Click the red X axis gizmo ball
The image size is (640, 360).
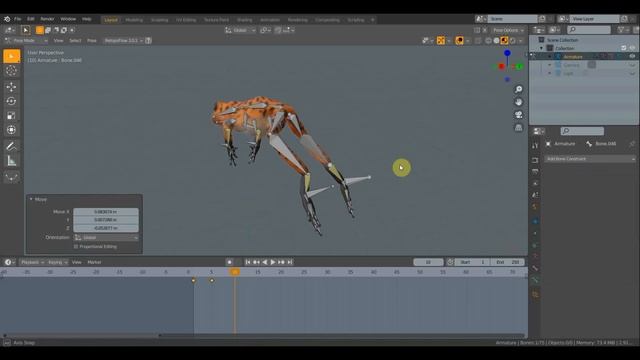[x=501, y=67]
